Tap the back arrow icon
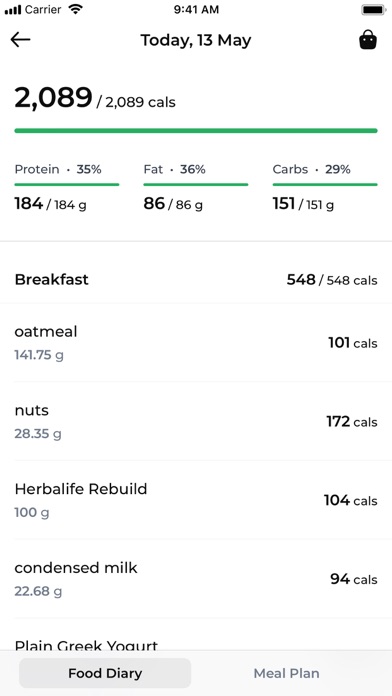The width and height of the screenshot is (392, 696). coord(20,40)
